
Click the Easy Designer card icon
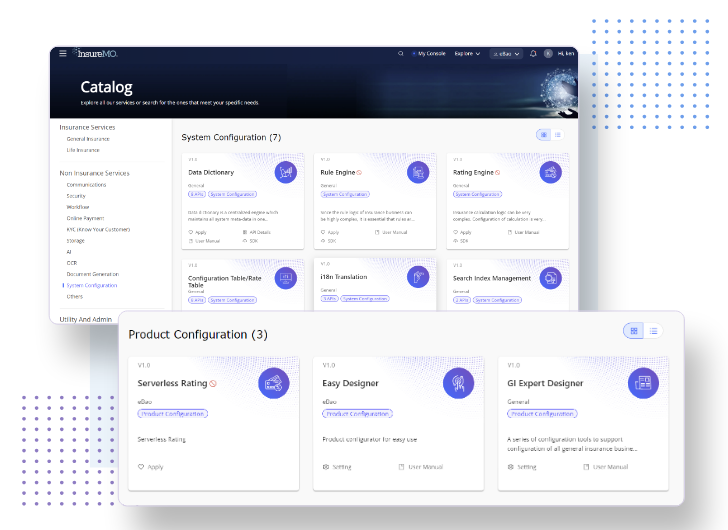coord(458,382)
